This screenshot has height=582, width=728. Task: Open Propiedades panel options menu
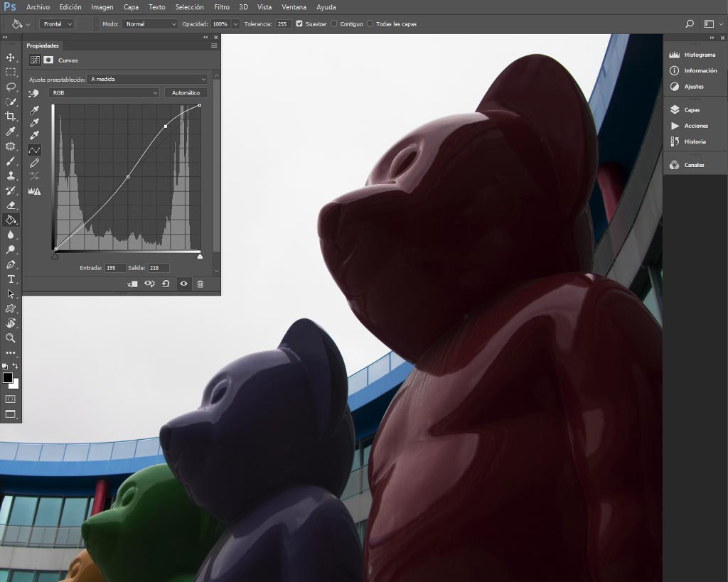click(214, 45)
